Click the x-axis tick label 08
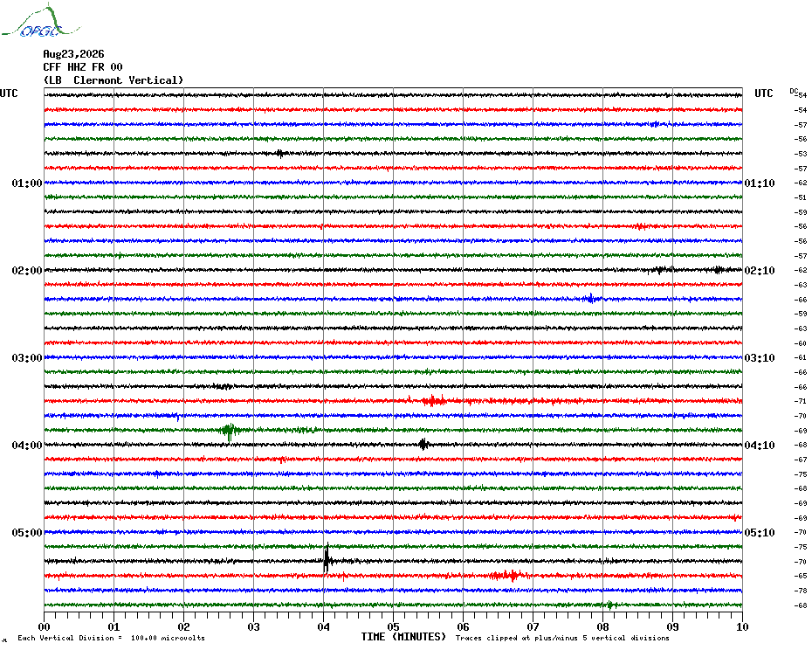Image resolution: width=812 pixels, height=650 pixels. coord(602,627)
